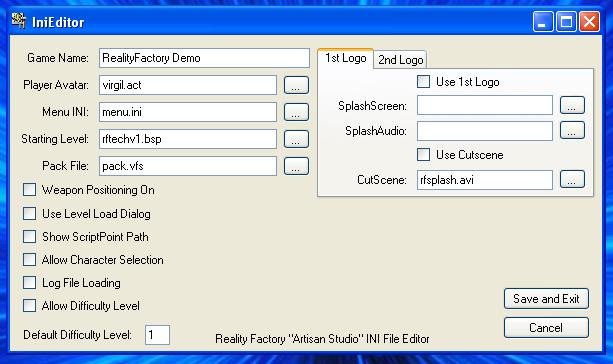The width and height of the screenshot is (613, 364).
Task: Enable the Use 1st Logo checkbox
Action: coord(423,82)
